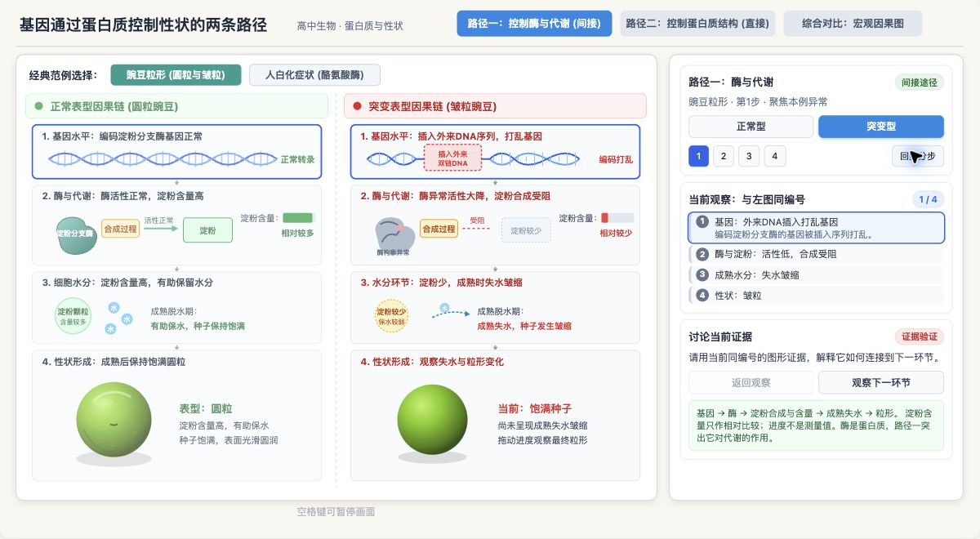Screen dimensions: 980x539
Task: Click the 1 / 4 progress badge
Action: [x=928, y=199]
